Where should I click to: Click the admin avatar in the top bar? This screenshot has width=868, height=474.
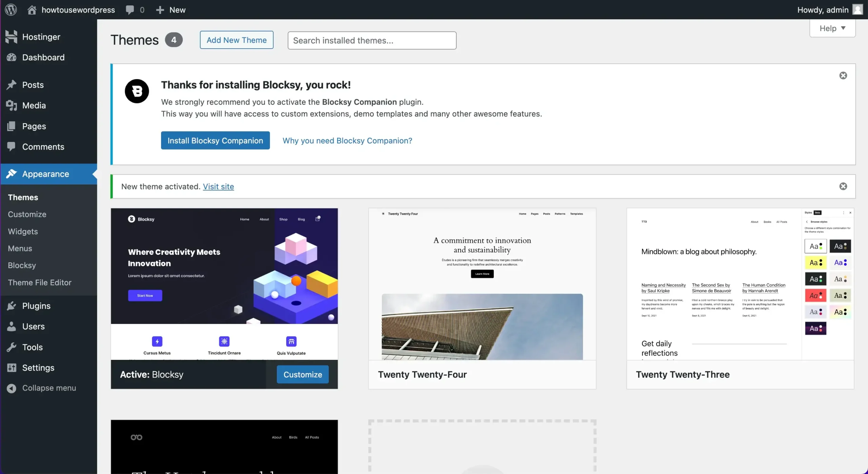coord(857,10)
